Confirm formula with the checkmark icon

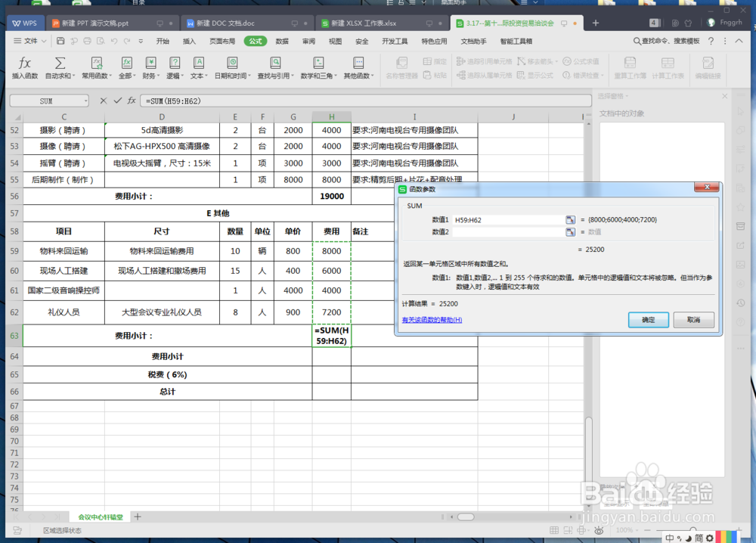(x=118, y=101)
